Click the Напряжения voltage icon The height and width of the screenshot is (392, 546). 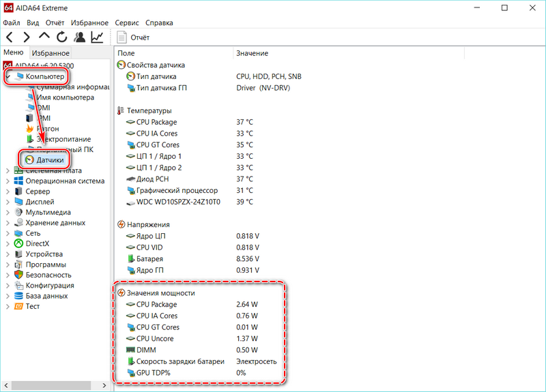click(121, 224)
